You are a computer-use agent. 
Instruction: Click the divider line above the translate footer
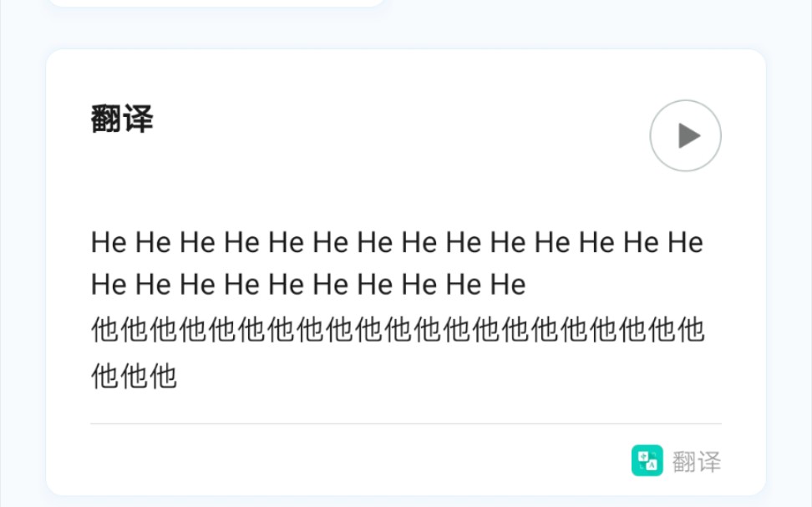click(405, 423)
